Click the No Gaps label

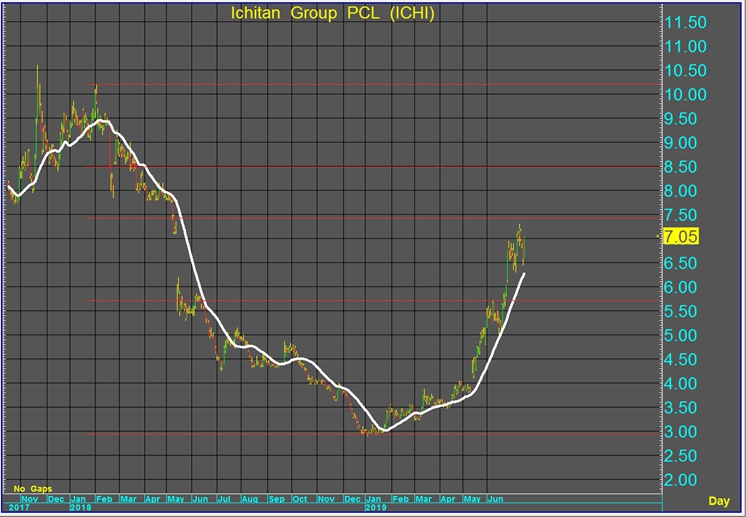(33, 488)
